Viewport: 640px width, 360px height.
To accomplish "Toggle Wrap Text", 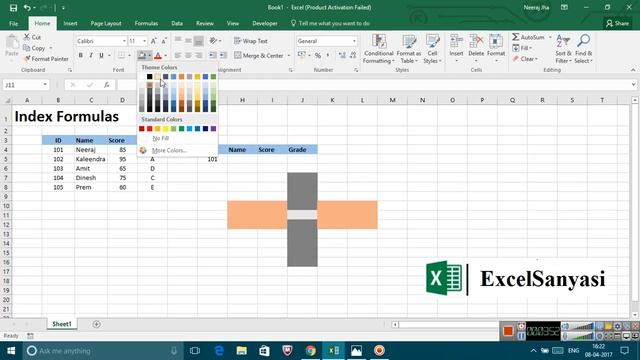I will [251, 41].
